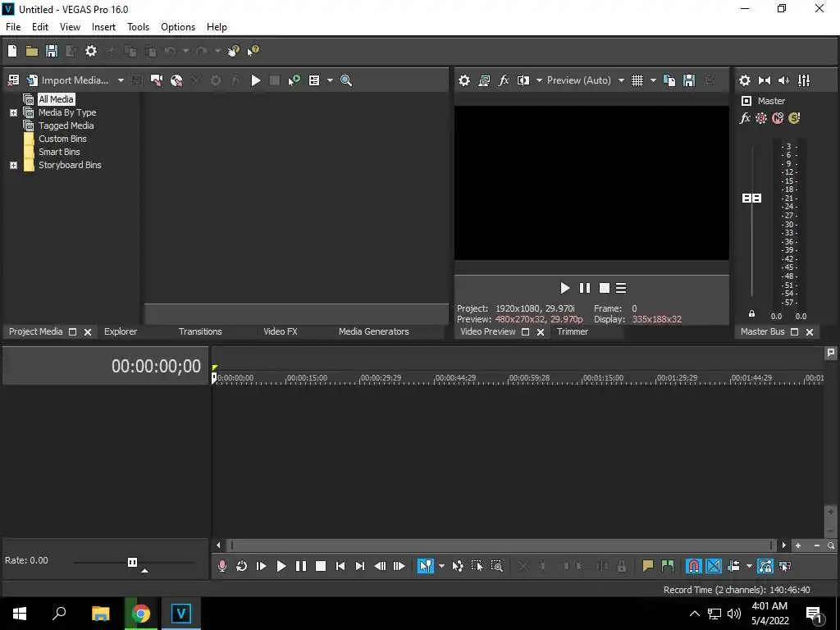840x630 pixels.
Task: Expand the Media By Type node
Action: click(x=13, y=112)
